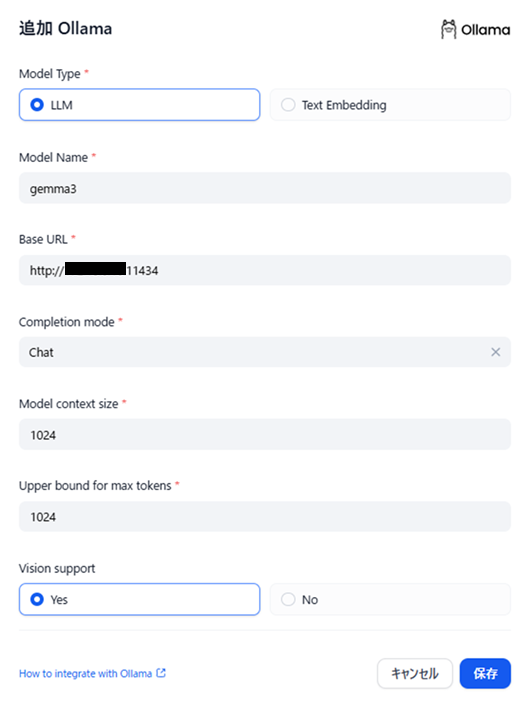Choose Text Embedding model type
The width and height of the screenshot is (528, 702).
(390, 105)
